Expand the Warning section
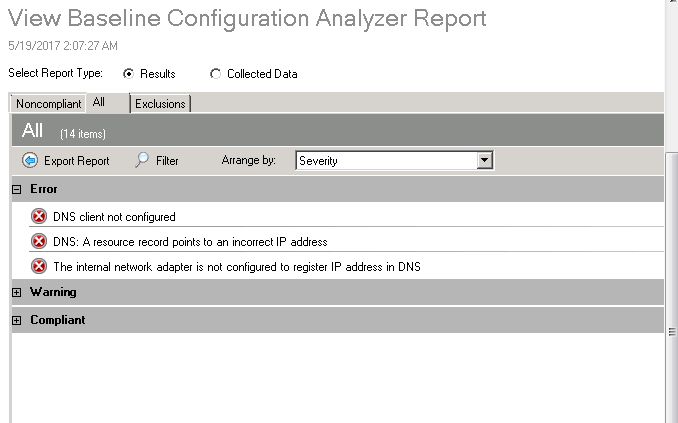The image size is (678, 423). [x=16, y=292]
